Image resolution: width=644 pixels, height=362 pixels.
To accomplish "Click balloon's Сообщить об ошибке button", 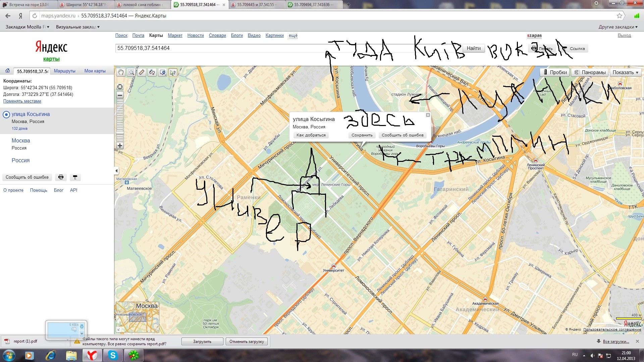I will (x=402, y=135).
